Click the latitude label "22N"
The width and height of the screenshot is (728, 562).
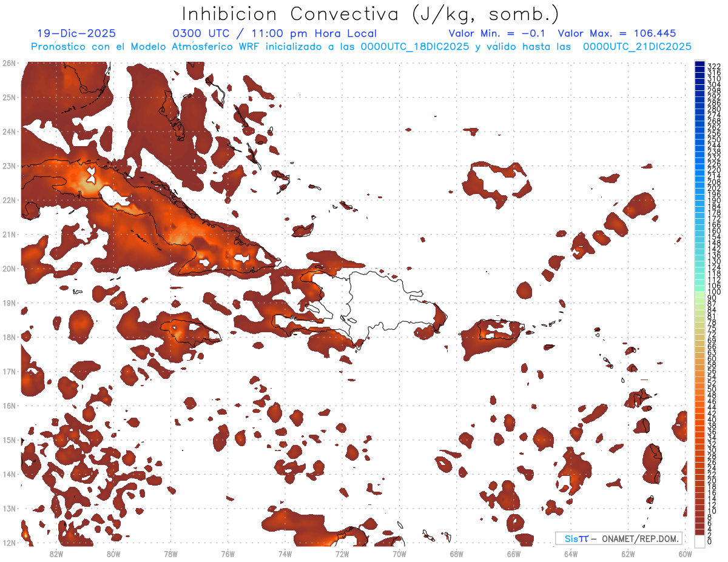coord(8,200)
